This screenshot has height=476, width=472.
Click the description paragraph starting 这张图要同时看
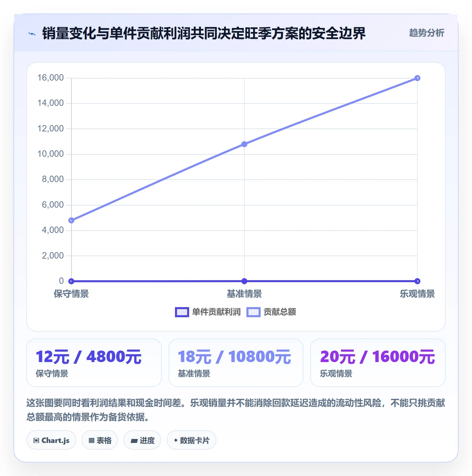(x=236, y=410)
